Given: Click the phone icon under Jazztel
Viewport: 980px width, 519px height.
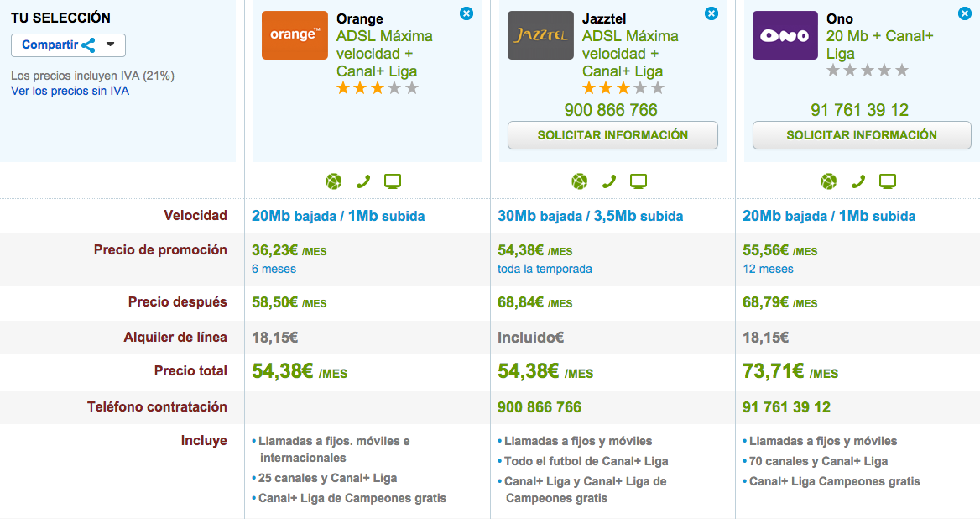Looking at the screenshot, I should point(609,181).
